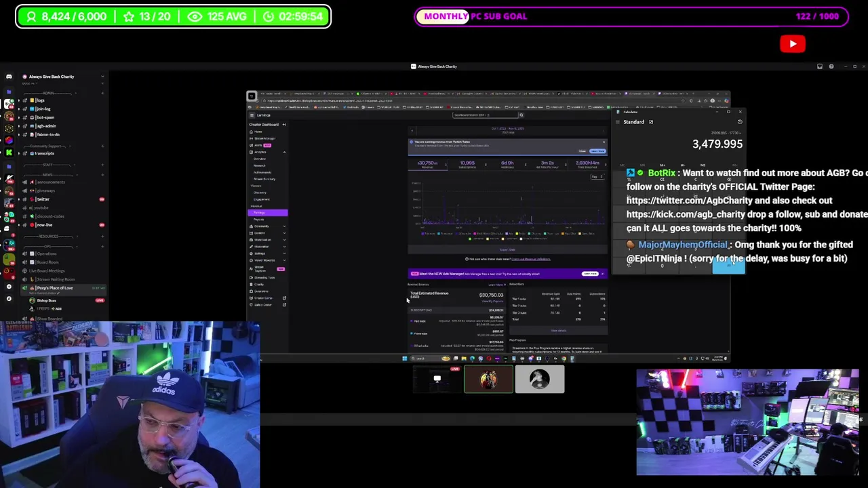Open the #twitter channel

tap(42, 199)
